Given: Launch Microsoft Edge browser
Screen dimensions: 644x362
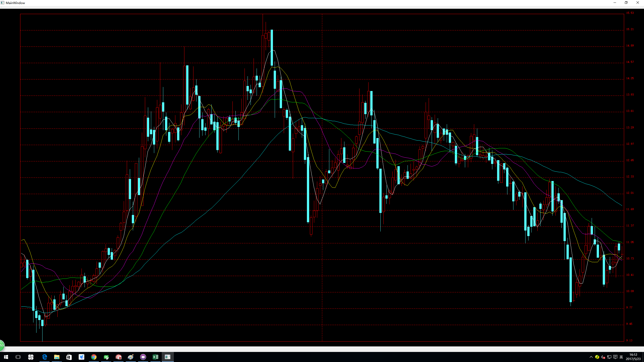Looking at the screenshot, I should point(45,357).
